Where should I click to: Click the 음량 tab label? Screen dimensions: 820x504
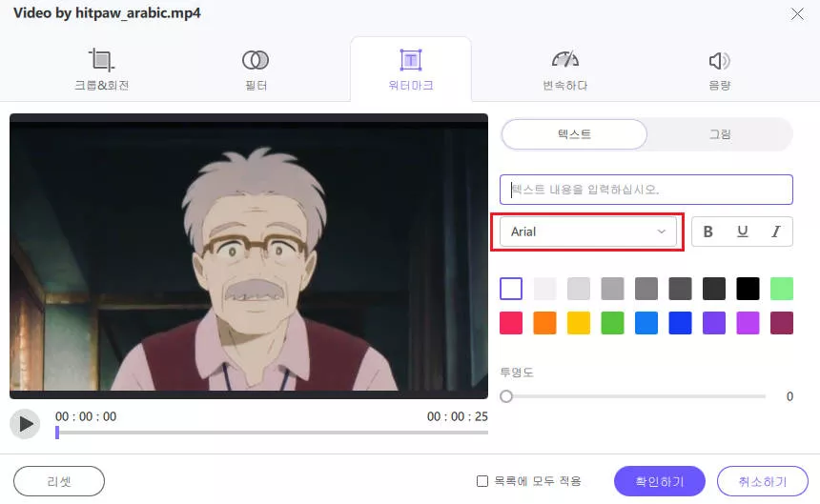click(720, 85)
